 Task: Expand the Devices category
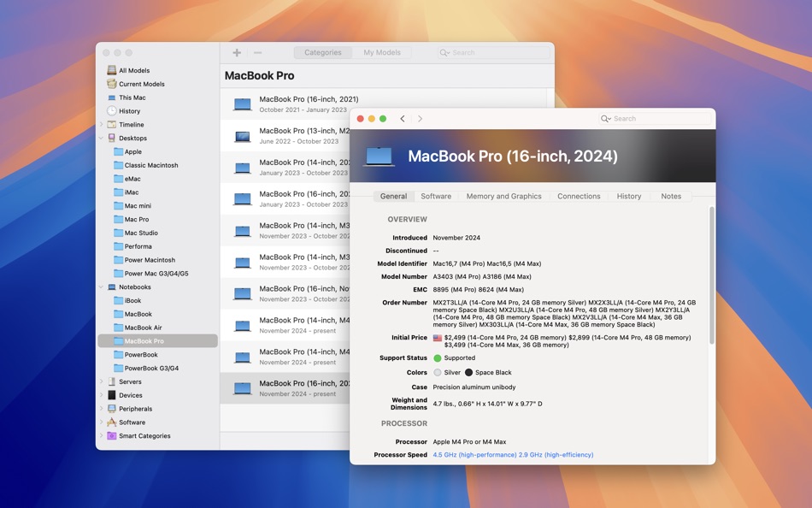[101, 395]
